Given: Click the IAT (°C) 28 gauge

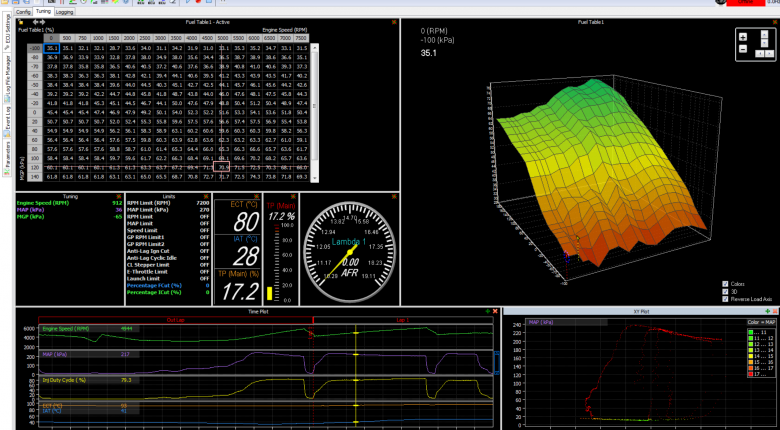Looking at the screenshot, I should tap(237, 251).
